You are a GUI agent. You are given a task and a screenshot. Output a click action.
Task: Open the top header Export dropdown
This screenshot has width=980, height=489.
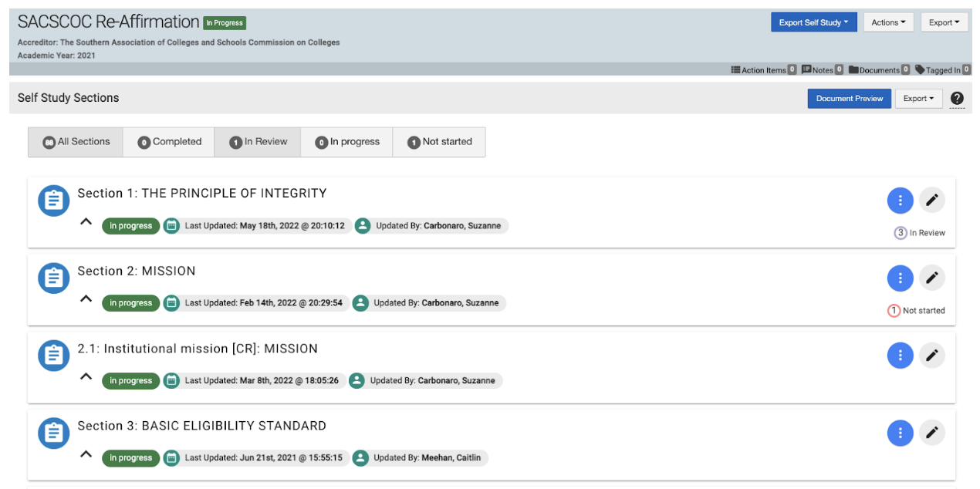click(x=945, y=22)
